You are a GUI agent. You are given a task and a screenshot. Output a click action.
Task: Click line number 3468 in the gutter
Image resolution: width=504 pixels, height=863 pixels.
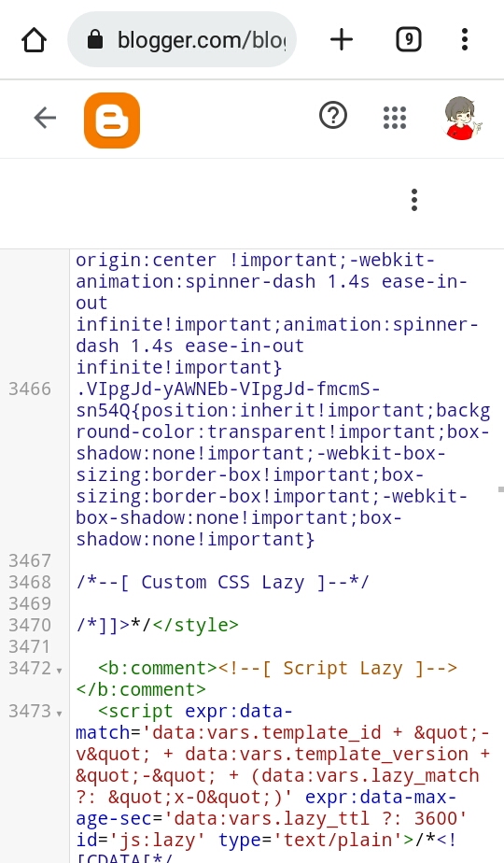tap(30, 582)
